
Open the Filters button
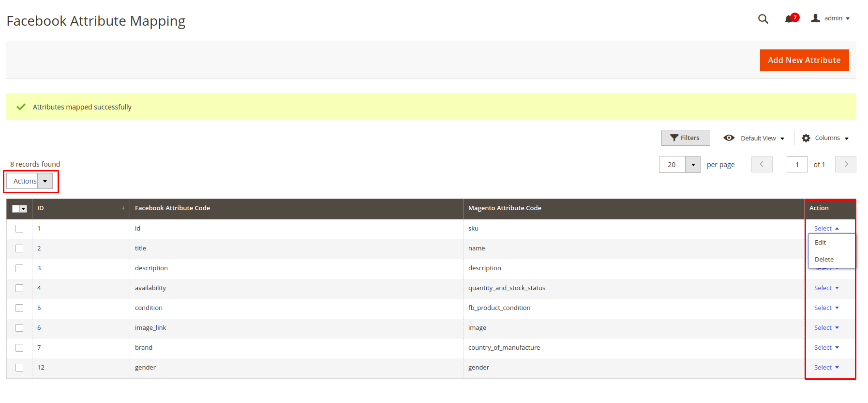(x=686, y=138)
